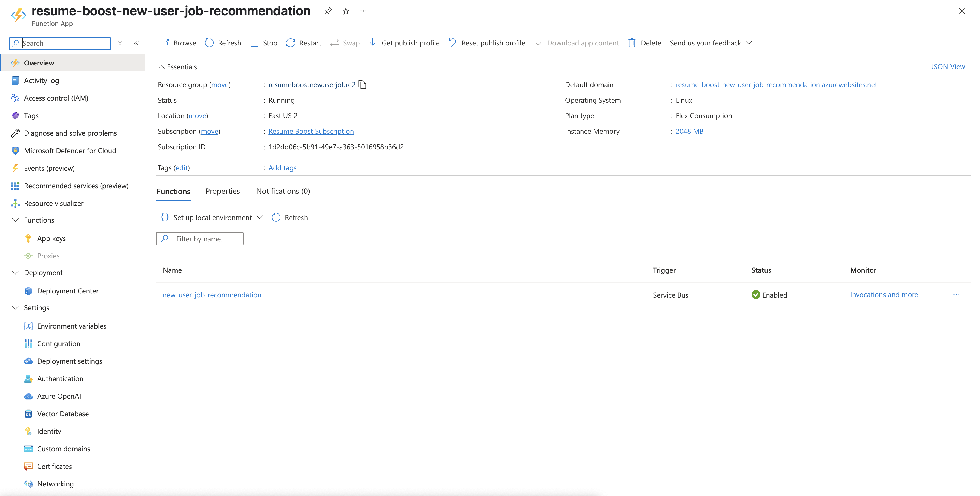Copy the resource group name to the clipboard
Viewport: 980px width, 496px height.
(362, 84)
